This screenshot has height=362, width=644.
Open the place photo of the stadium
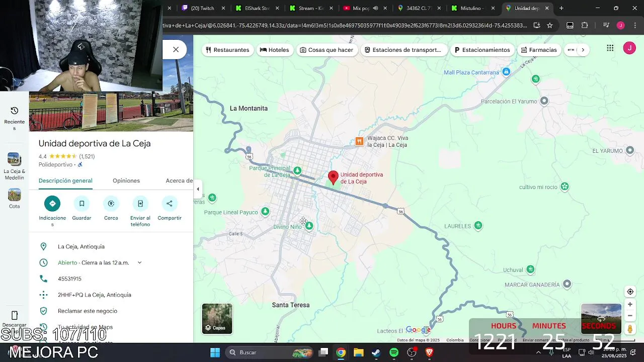111,112
